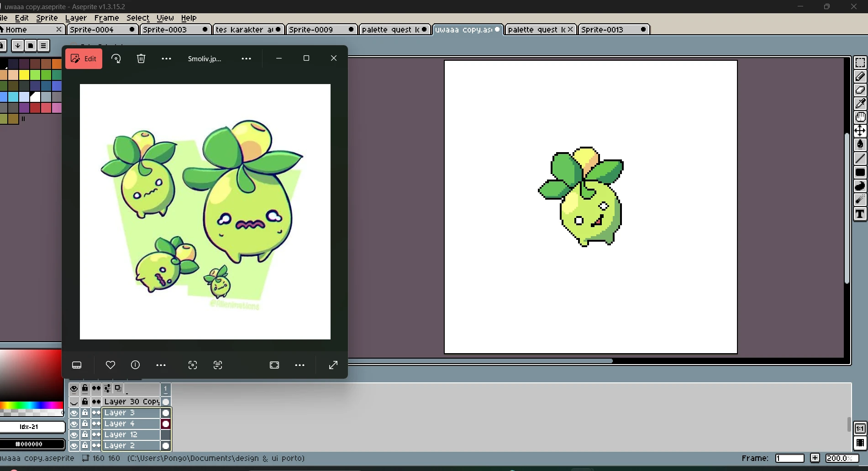Click the onion skin icon in timeline header
Viewport: 868px width, 471px height.
click(x=118, y=388)
